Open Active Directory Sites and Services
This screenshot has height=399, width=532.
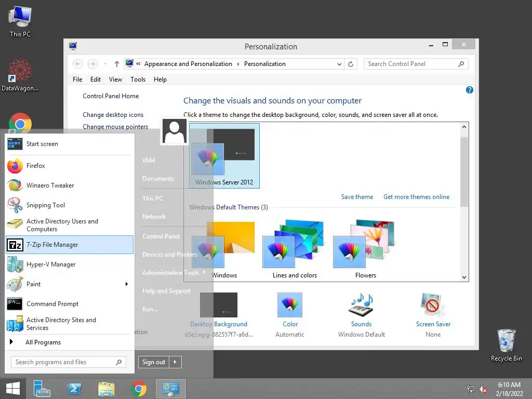70,324
